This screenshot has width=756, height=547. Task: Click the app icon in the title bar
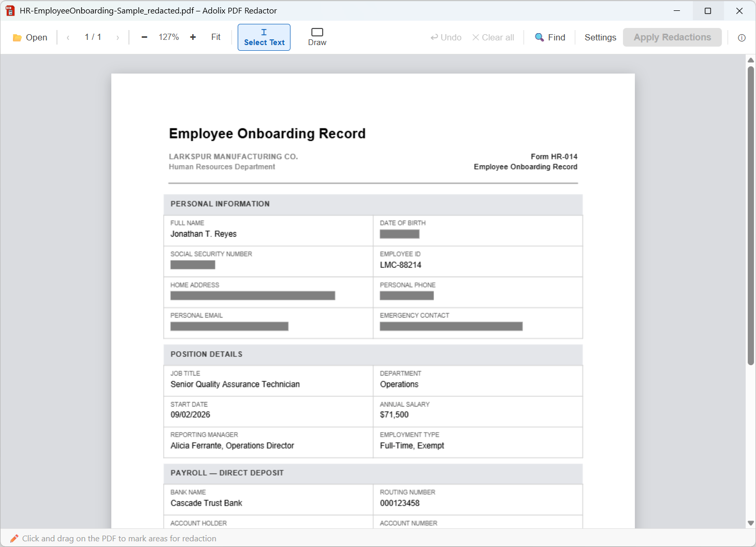(x=10, y=10)
